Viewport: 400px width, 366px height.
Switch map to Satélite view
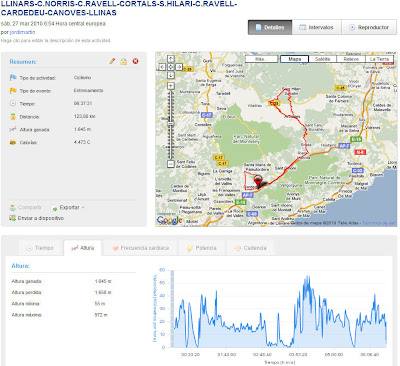322,59
